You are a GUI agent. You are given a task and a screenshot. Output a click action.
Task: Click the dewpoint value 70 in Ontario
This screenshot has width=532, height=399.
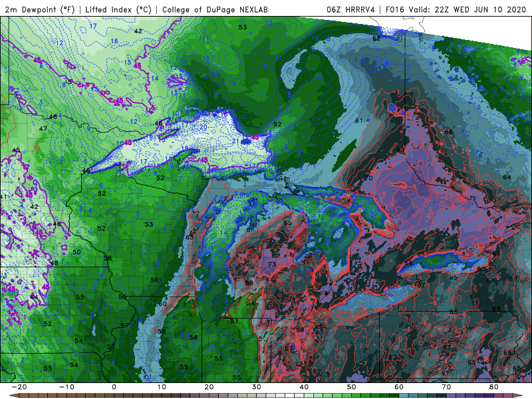(369, 178)
